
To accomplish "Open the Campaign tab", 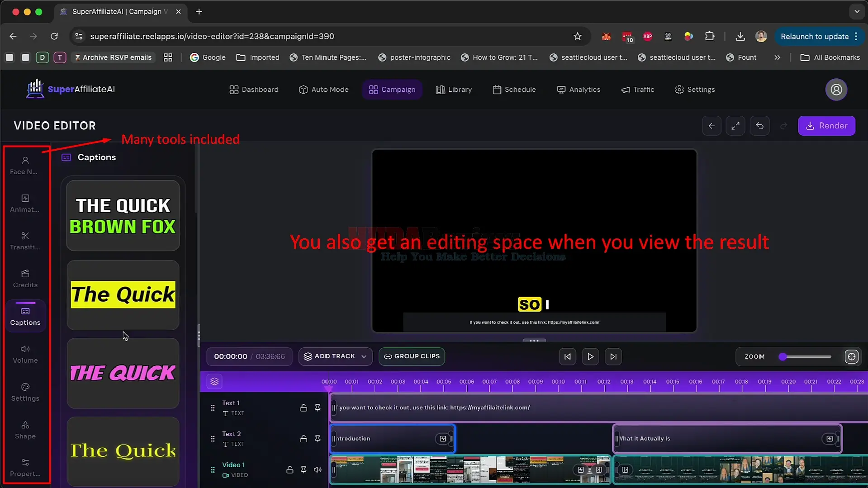I will click(392, 90).
